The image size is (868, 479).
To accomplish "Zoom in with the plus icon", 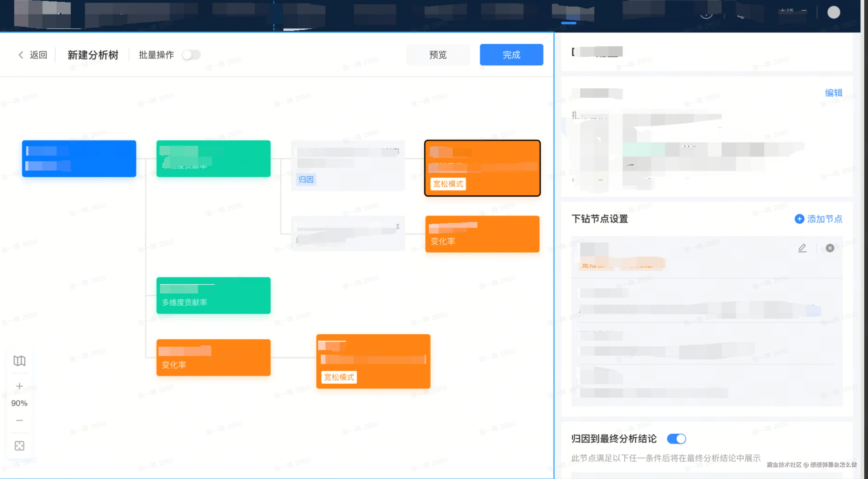I will pyautogui.click(x=19, y=386).
